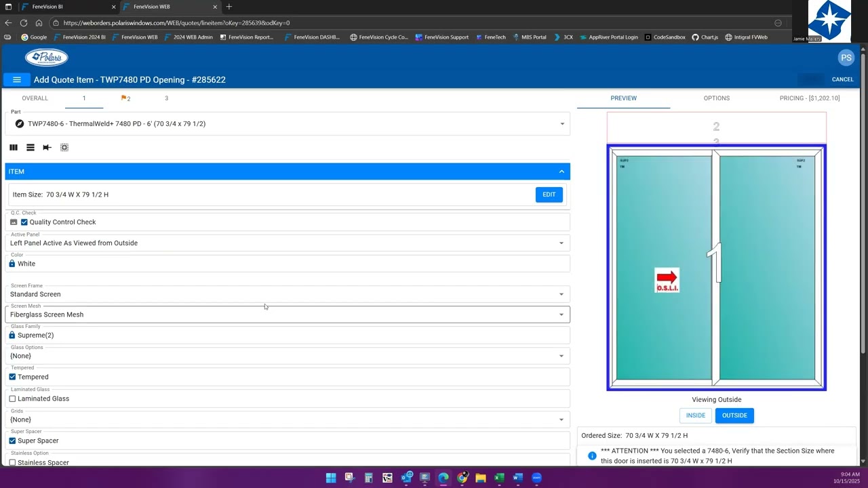This screenshot has height=488, width=868.
Task: Click the info icon in the attention message
Action: pyautogui.click(x=592, y=455)
